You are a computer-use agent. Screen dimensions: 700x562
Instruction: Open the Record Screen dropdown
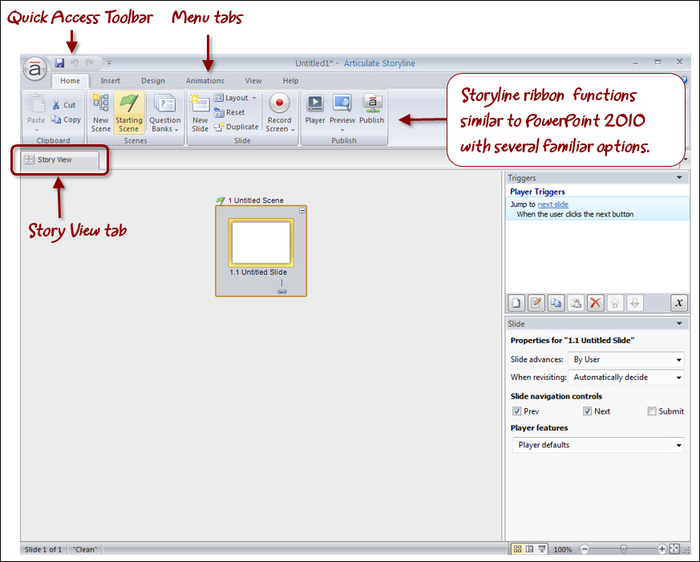[280, 113]
